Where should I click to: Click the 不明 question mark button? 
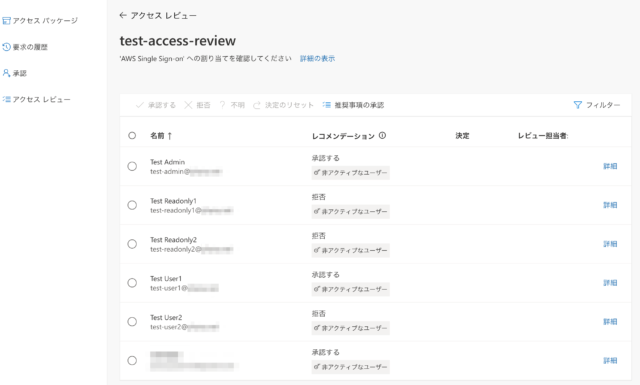pos(232,105)
